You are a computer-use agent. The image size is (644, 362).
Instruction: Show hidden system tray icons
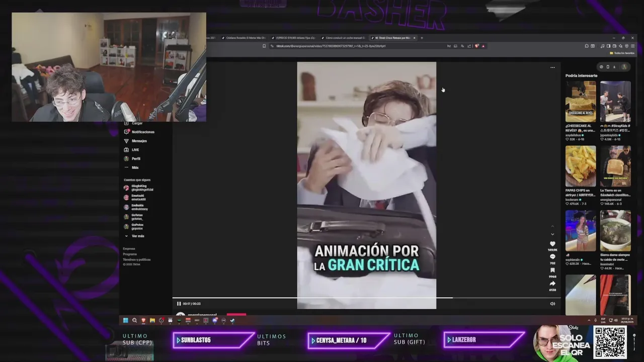point(589,320)
